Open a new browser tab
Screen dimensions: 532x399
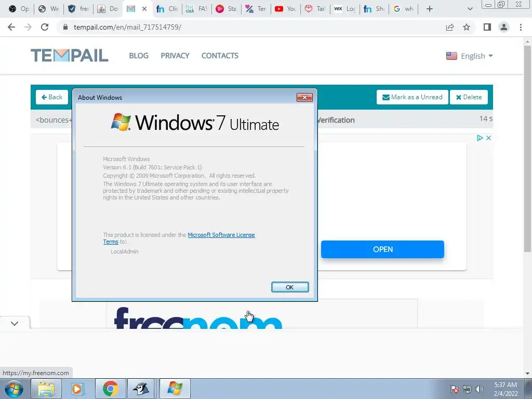429,9
